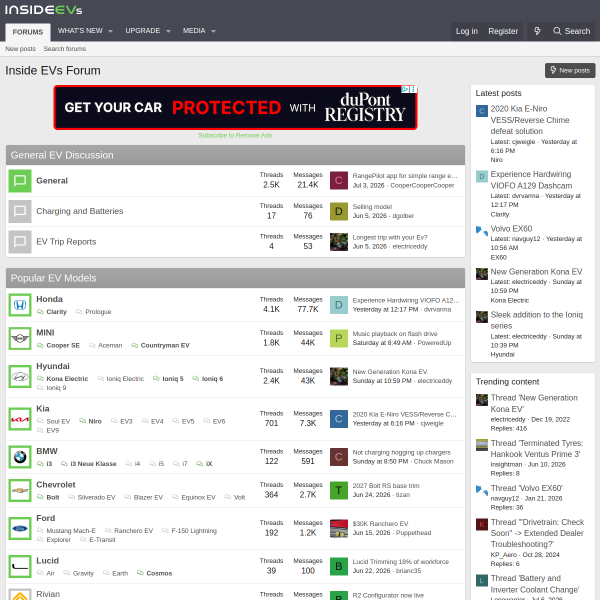Click the Trending content heading
This screenshot has width=600, height=600.
(x=507, y=382)
